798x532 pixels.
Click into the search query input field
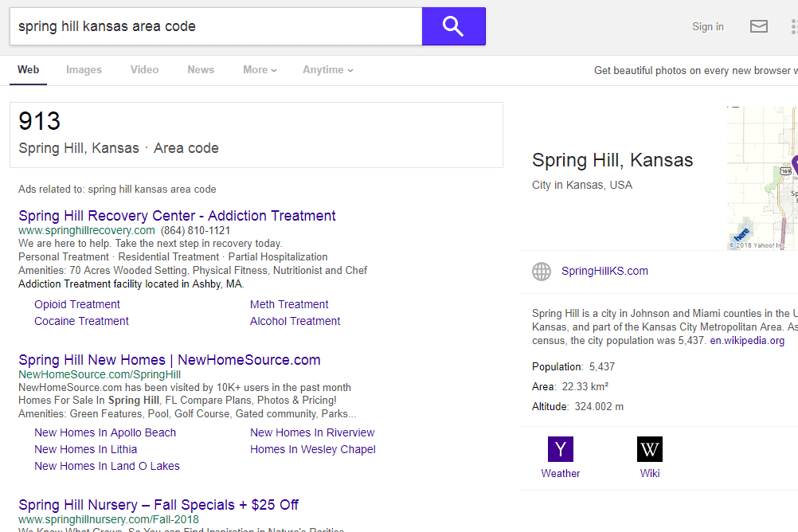click(x=215, y=26)
